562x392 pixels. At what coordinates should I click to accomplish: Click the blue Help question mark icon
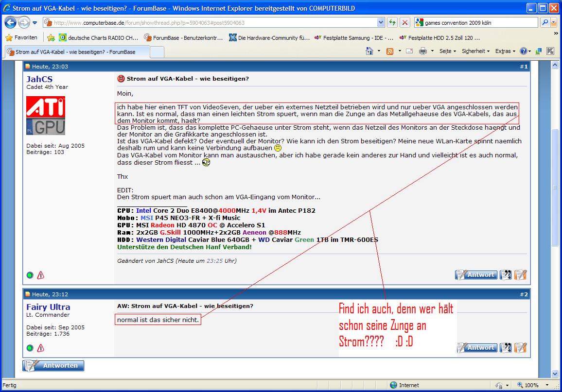524,51
